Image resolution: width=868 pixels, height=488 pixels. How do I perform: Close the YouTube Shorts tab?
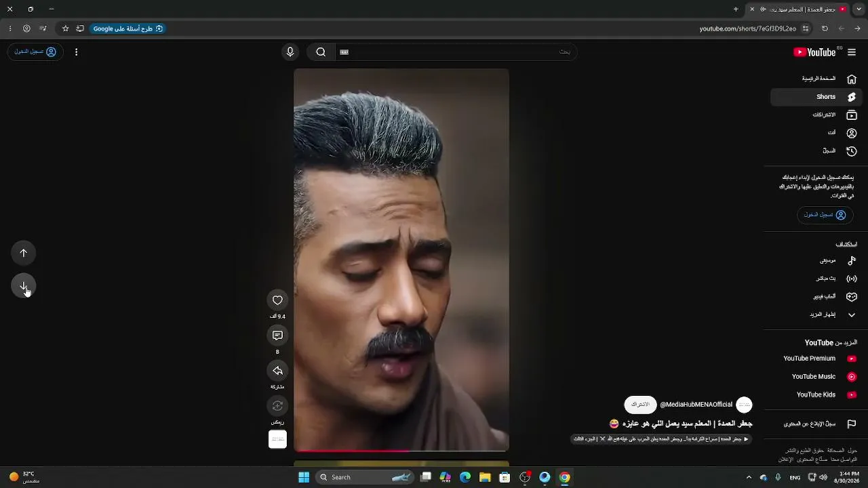pyautogui.click(x=752, y=9)
